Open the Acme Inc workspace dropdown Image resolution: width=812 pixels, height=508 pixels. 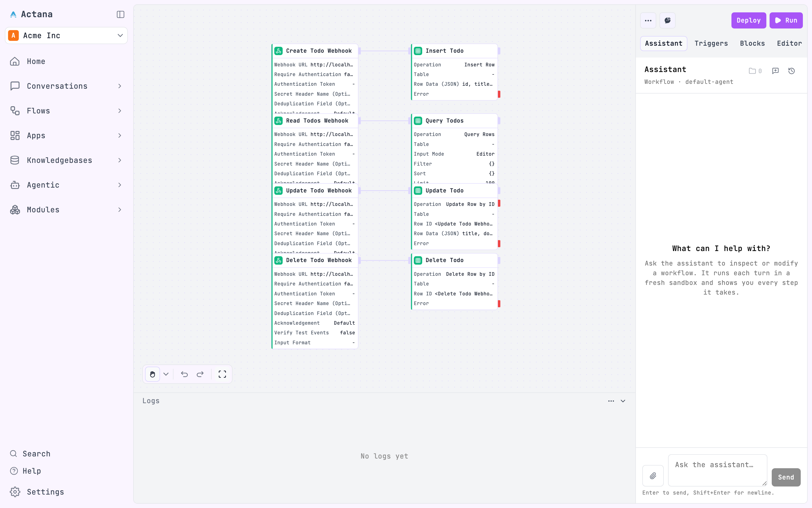[66, 35]
